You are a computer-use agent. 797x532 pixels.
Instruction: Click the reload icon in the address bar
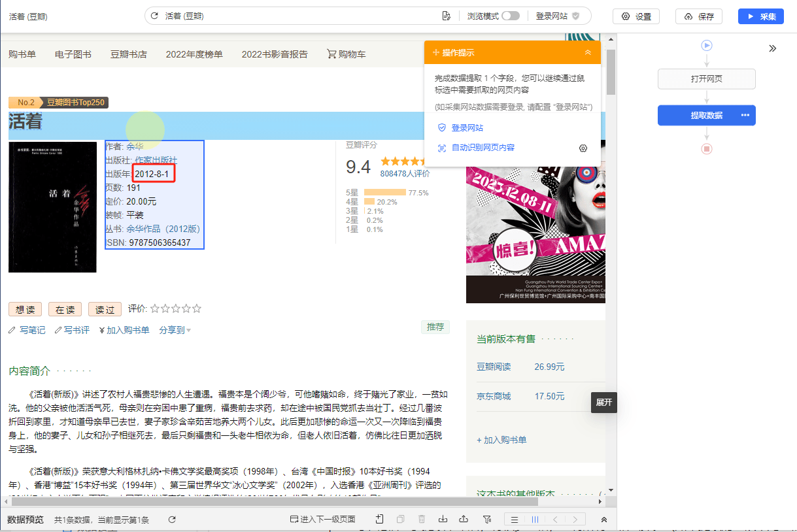pos(154,16)
